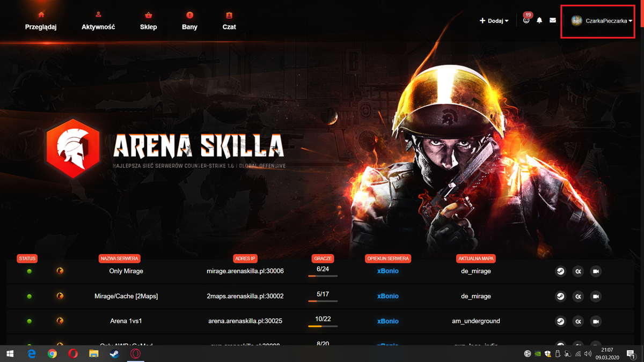Click the game icon beside Only Mirage
Viewport: 644px width, 362px height.
tap(60, 271)
